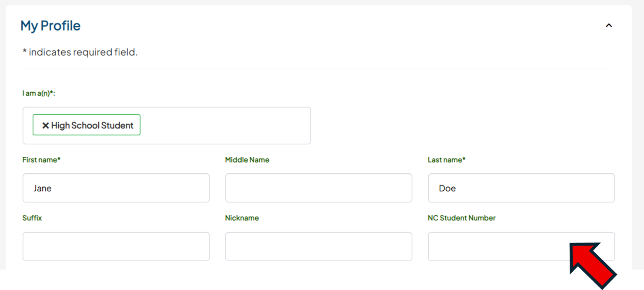644x290 pixels.
Task: Click the empty Middle Name field
Action: point(318,188)
